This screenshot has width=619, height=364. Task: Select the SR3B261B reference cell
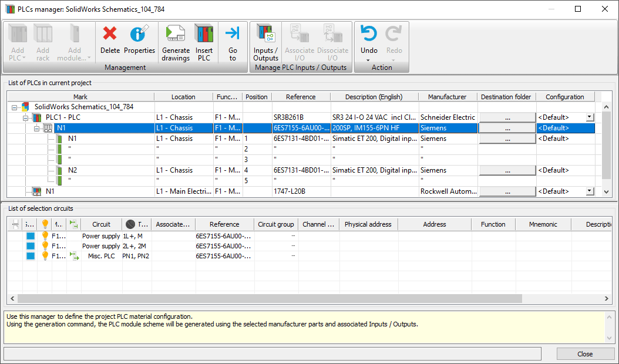301,117
